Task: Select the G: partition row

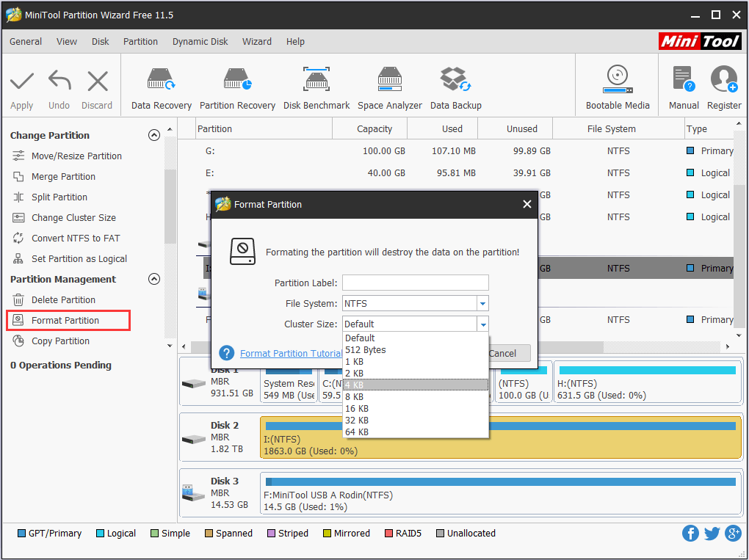Action: click(456, 151)
